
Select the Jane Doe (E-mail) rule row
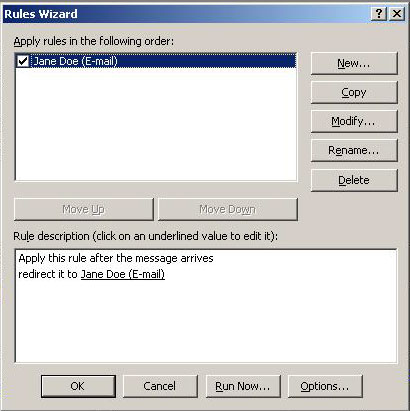point(156,61)
